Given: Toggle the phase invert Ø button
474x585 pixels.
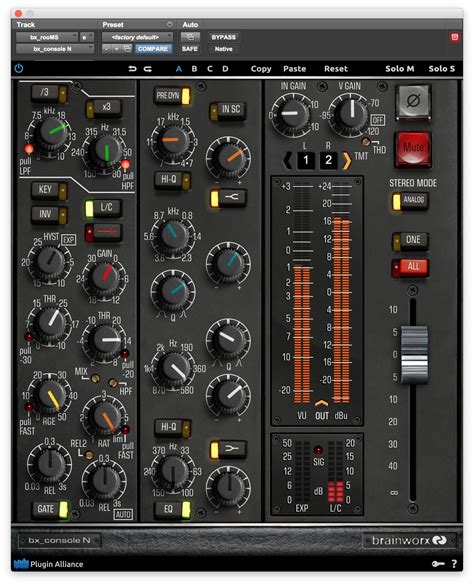Looking at the screenshot, I should (x=413, y=102).
